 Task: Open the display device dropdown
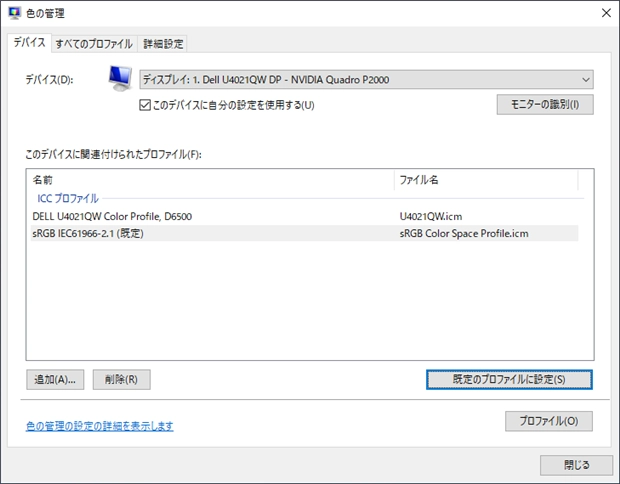pos(366,79)
